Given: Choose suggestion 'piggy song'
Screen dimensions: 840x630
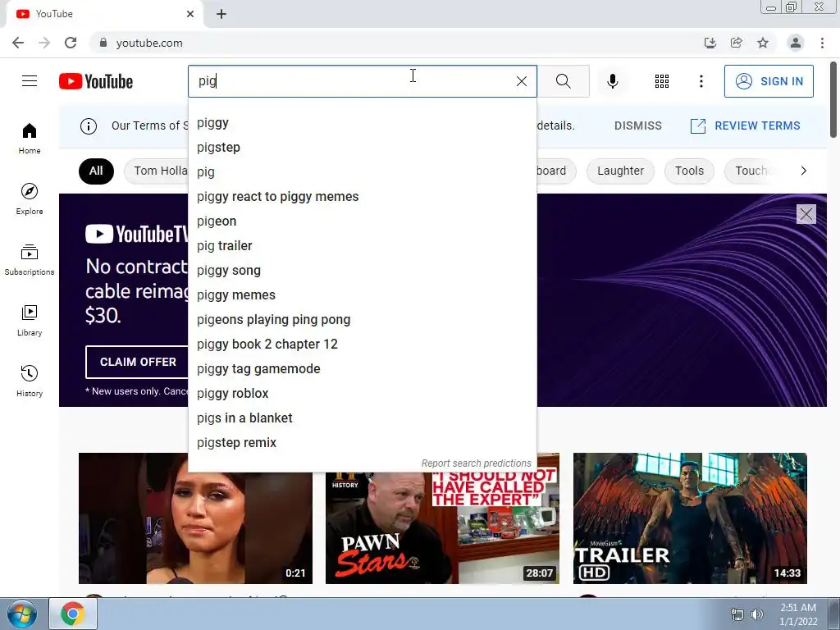Looking at the screenshot, I should 362,271.
